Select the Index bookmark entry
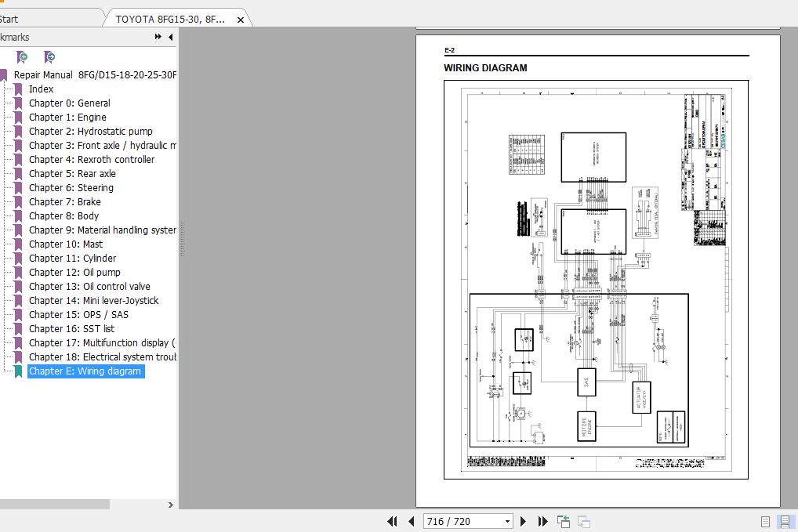 pos(41,89)
